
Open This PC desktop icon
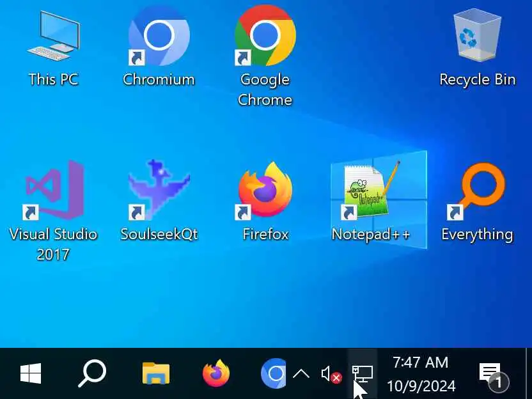53,47
